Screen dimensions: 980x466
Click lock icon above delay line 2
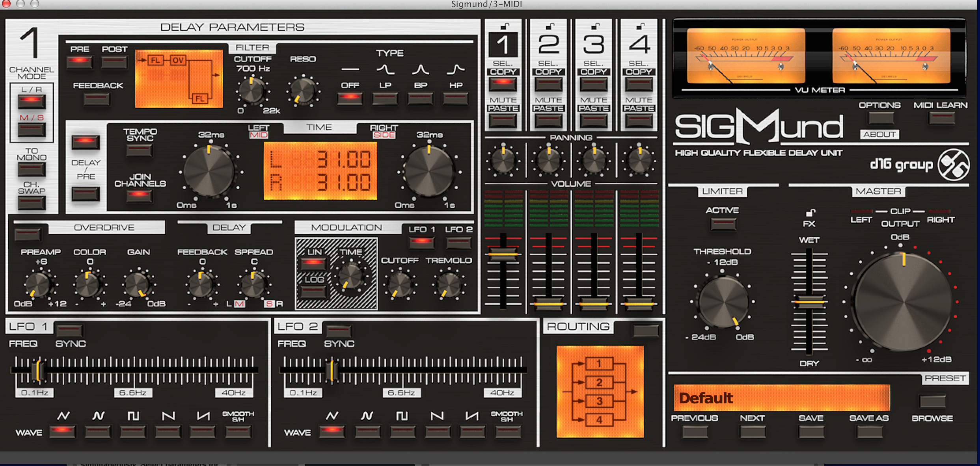coord(549,26)
